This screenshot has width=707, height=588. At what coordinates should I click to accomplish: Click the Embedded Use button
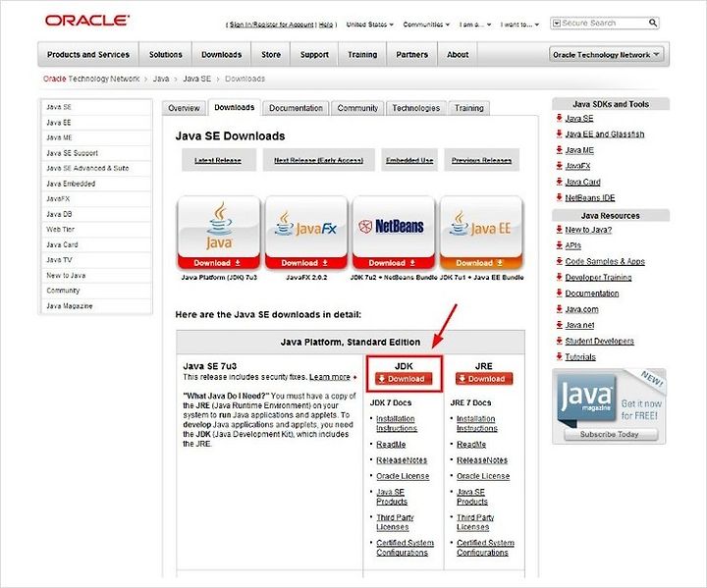pyautogui.click(x=409, y=160)
